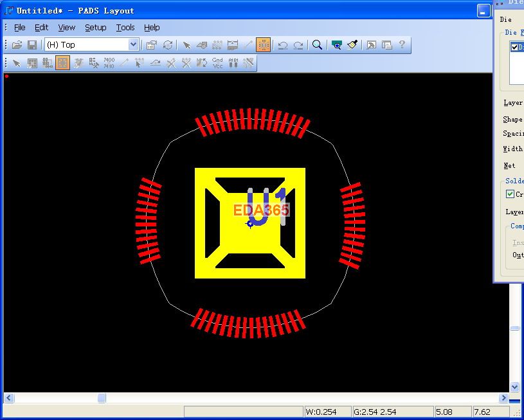Viewport: 524px width, 420px height.
Task: Click the Redraw paintbrush icon
Action: (x=352, y=45)
